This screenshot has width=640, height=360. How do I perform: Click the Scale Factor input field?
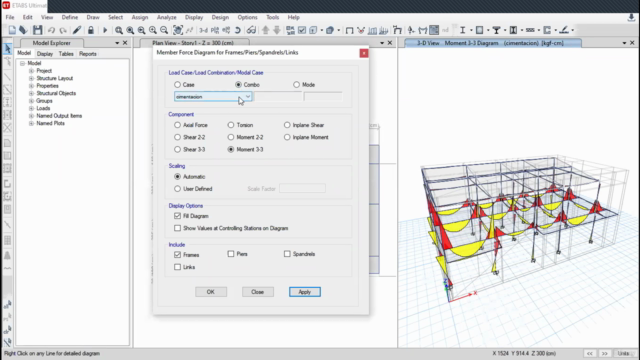tap(302, 189)
